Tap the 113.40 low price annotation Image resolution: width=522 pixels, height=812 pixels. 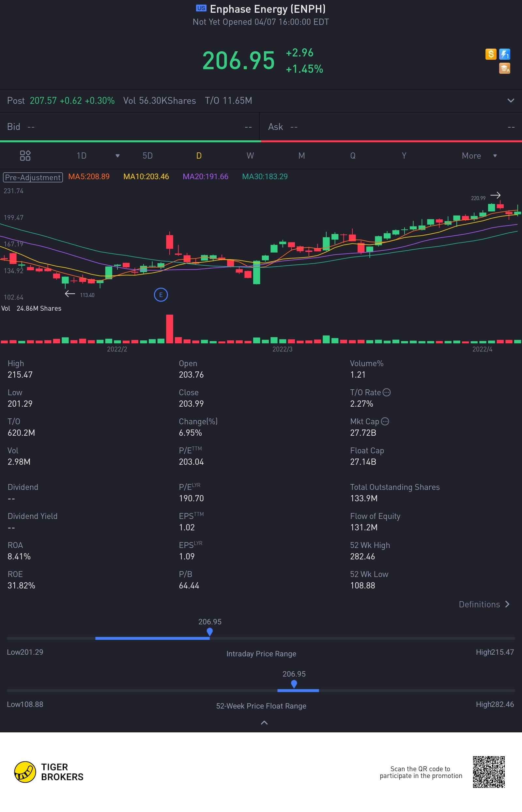[87, 295]
